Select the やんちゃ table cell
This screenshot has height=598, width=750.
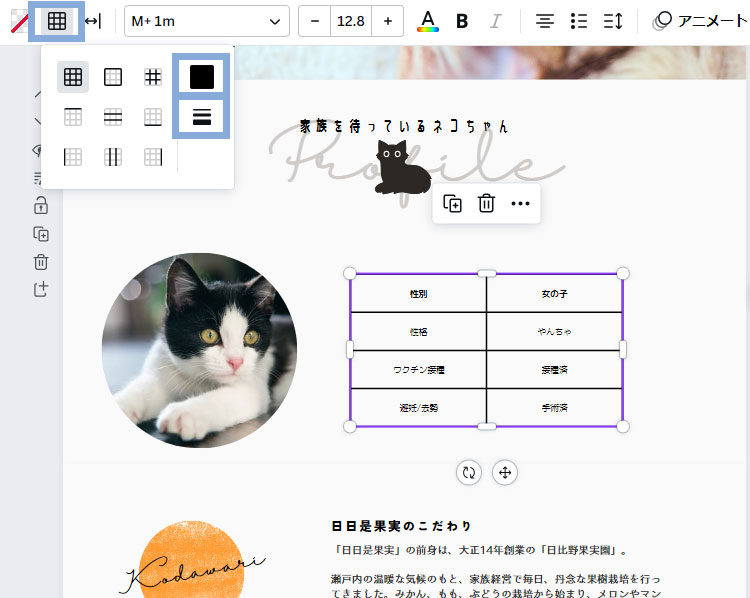pos(554,332)
